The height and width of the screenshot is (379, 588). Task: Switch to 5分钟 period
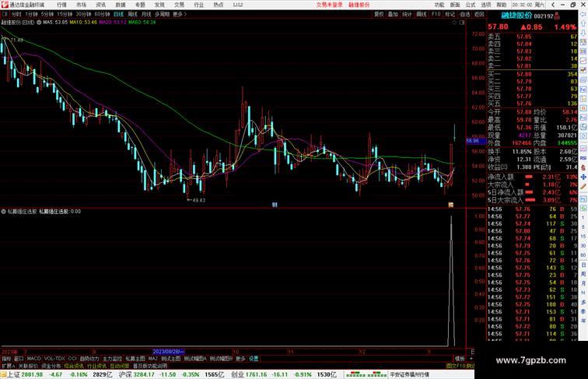tap(47, 14)
